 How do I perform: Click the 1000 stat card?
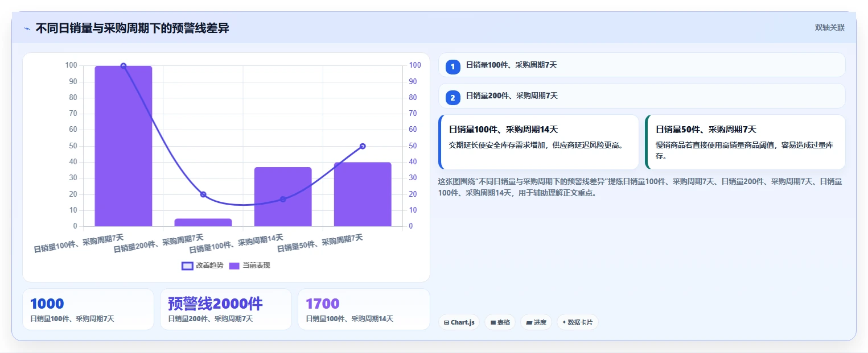point(88,309)
